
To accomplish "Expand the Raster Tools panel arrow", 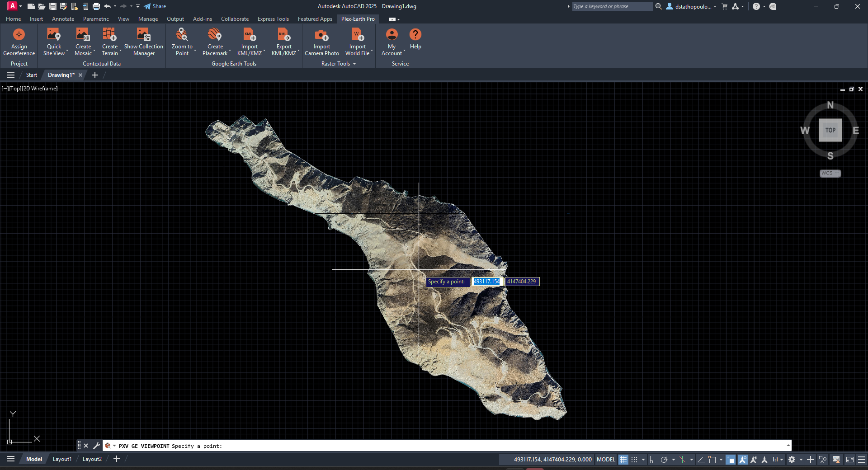I will 354,64.
